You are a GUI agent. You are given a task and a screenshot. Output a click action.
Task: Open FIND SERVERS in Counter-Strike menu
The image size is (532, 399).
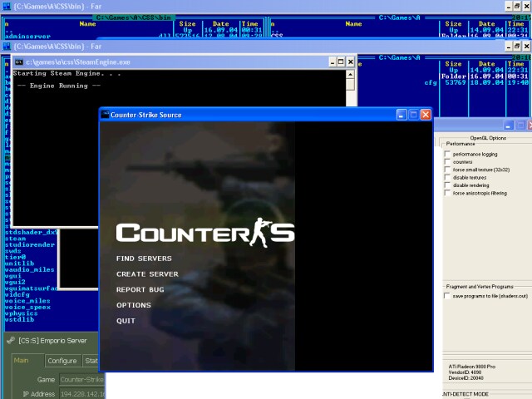click(144, 259)
